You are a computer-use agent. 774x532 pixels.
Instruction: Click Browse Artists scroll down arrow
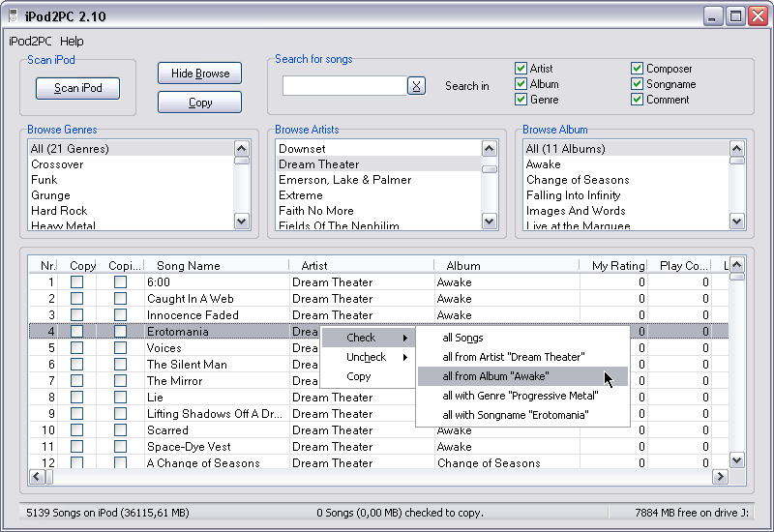click(490, 222)
